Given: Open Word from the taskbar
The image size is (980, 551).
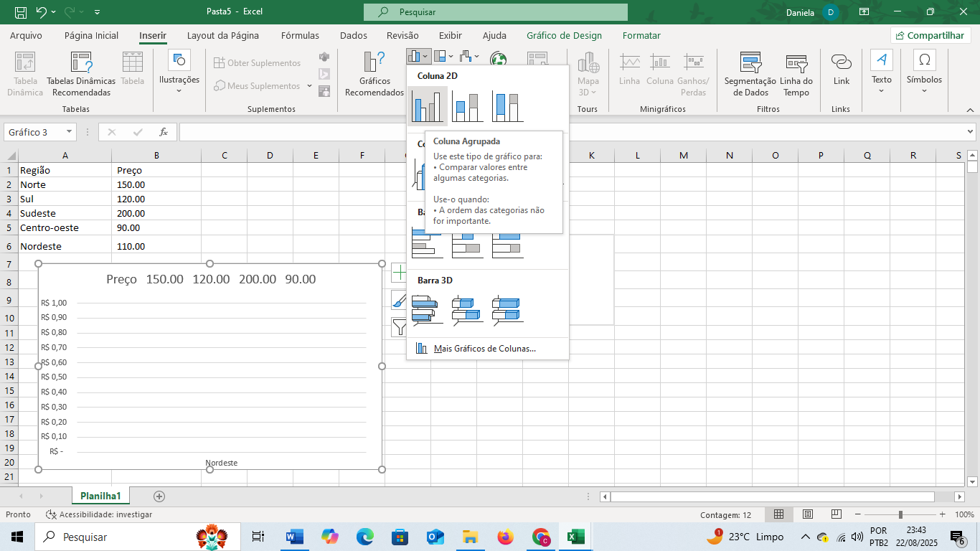Looking at the screenshot, I should (x=294, y=537).
